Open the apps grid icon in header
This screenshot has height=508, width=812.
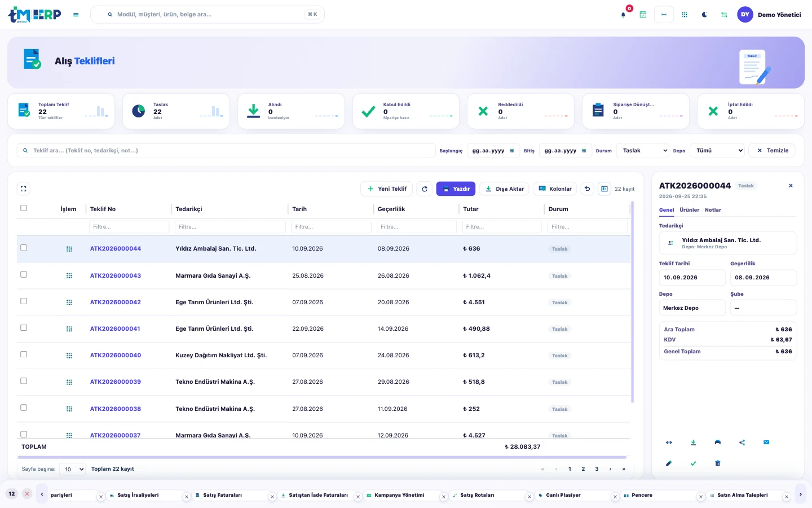685,15
